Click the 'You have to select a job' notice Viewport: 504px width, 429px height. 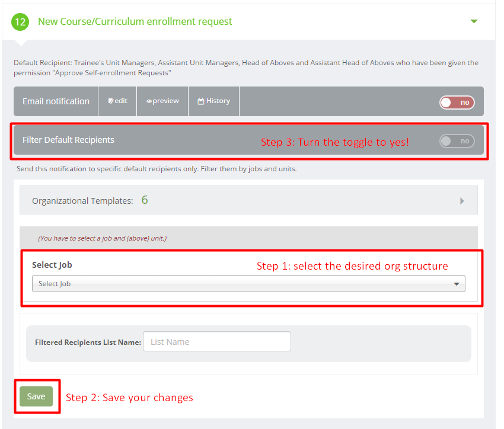(x=102, y=238)
